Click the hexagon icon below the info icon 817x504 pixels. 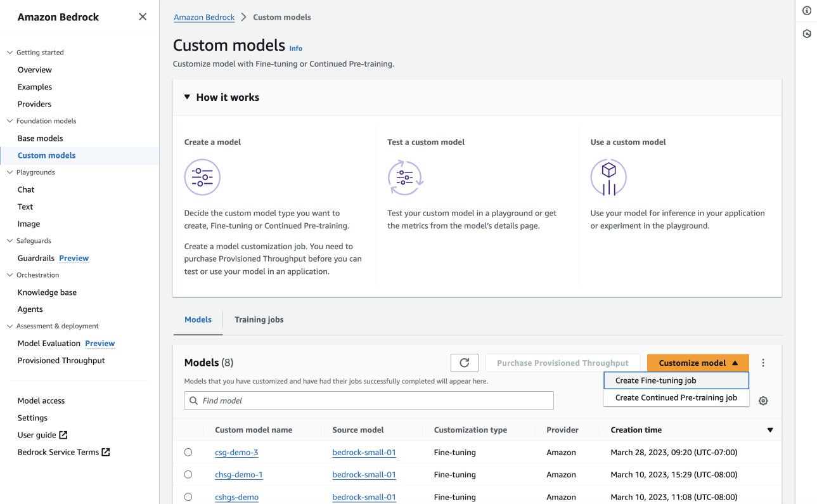click(806, 34)
